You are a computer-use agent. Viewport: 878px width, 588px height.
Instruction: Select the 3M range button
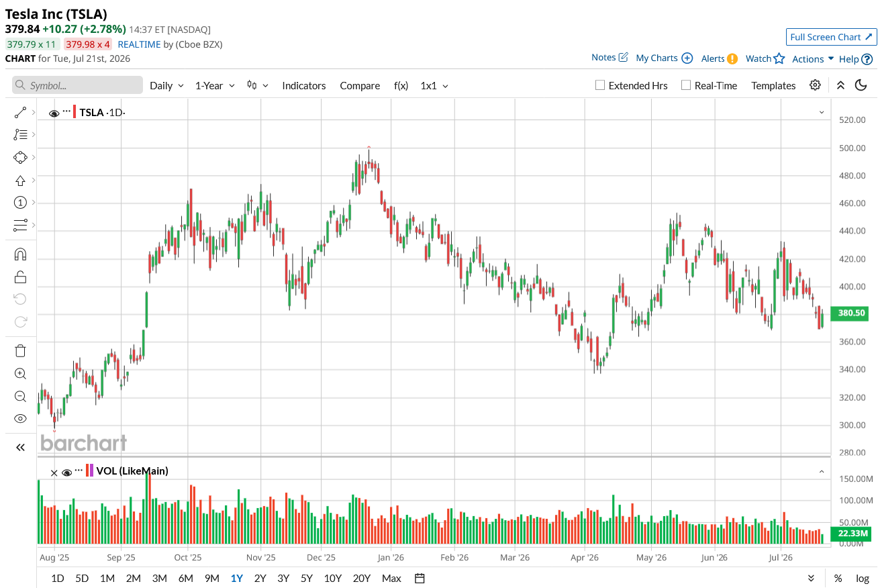pyautogui.click(x=159, y=578)
